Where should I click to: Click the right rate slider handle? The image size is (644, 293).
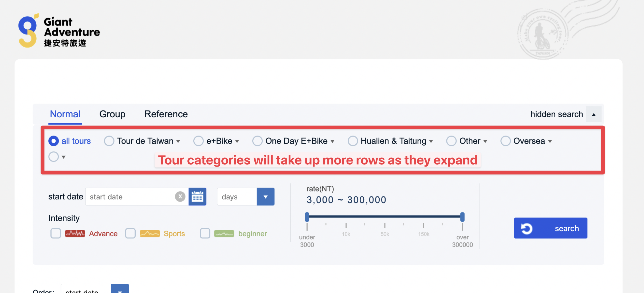[x=462, y=217]
